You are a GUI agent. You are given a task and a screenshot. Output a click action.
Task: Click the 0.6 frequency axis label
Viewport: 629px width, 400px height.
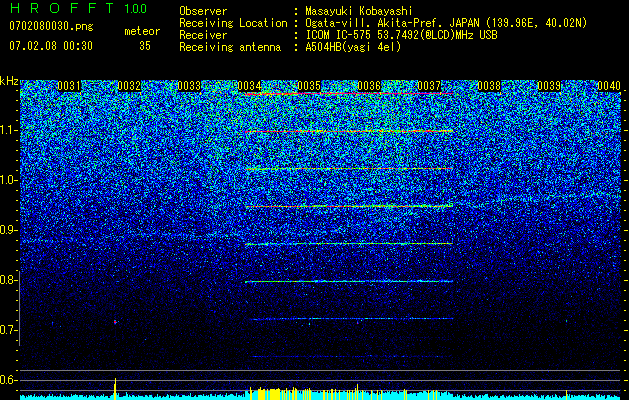pos(7,380)
